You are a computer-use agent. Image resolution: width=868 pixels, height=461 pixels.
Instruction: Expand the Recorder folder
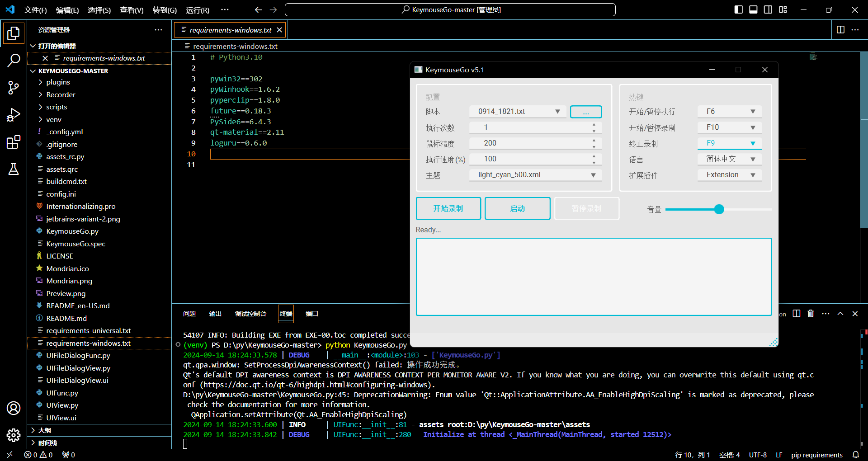coord(99,94)
